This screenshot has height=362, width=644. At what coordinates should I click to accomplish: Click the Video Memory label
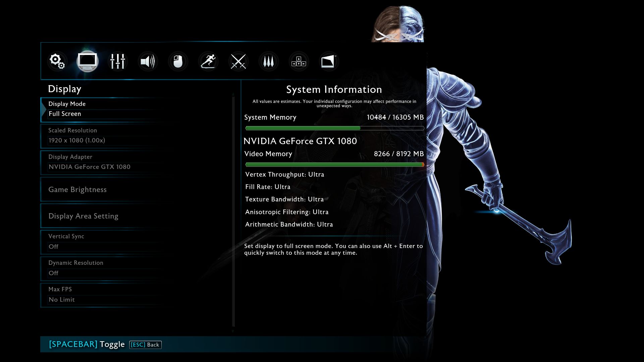click(268, 154)
